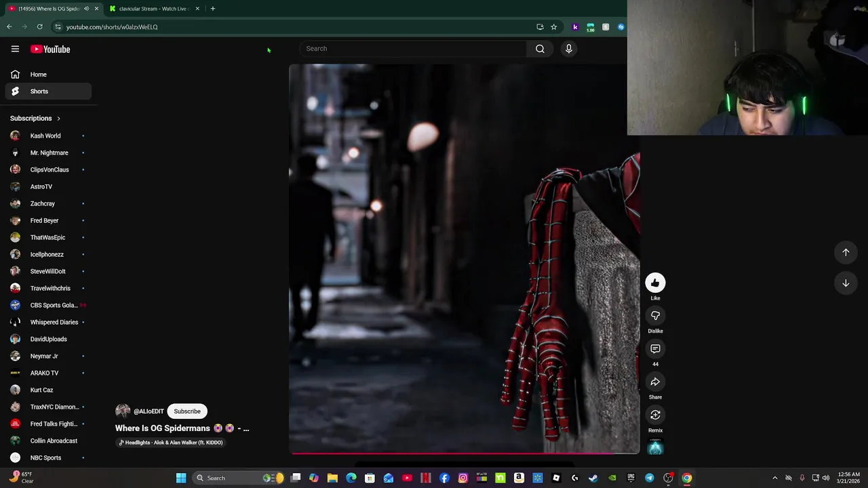868x488 pixels.
Task: Open Telegram from the taskbar
Action: click(x=650, y=478)
